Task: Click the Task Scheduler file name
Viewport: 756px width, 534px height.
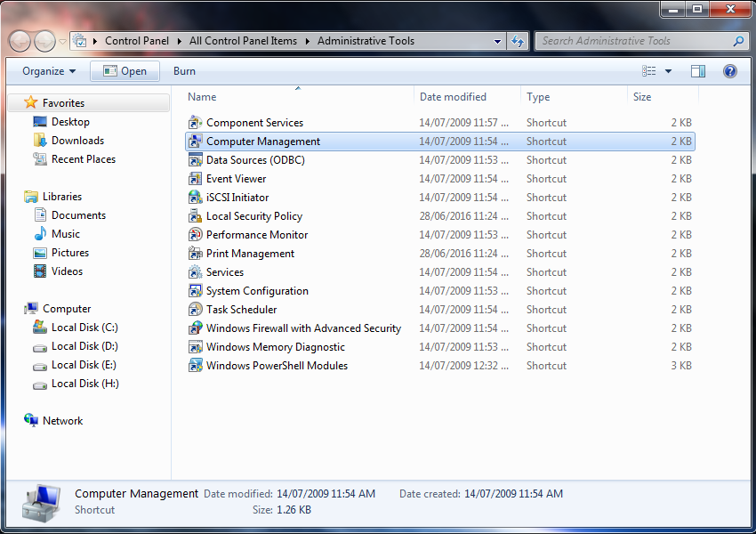Action: (x=242, y=310)
